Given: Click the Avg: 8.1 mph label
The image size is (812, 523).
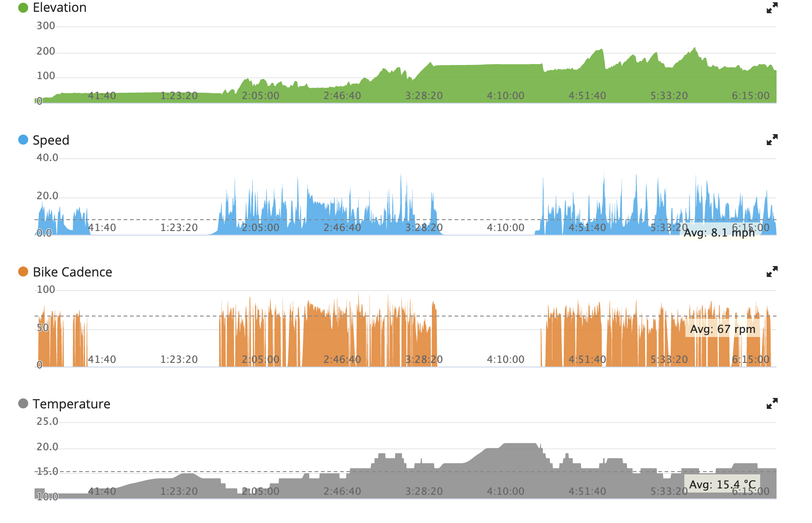Looking at the screenshot, I should coord(719,233).
